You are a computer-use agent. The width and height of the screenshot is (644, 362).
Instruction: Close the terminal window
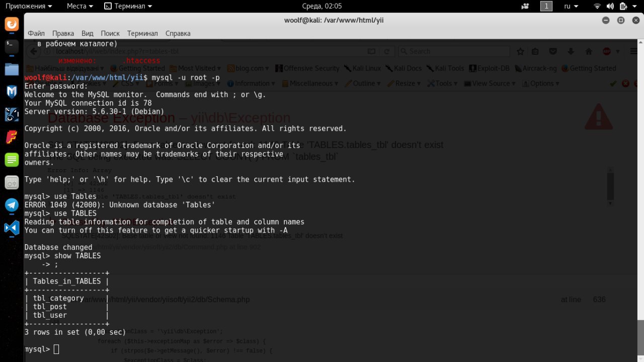[x=635, y=20]
